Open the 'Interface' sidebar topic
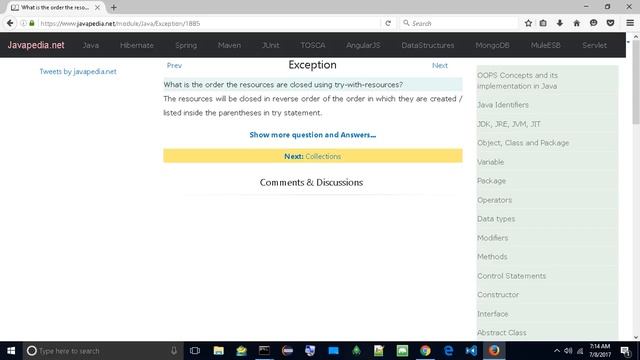 493,314
